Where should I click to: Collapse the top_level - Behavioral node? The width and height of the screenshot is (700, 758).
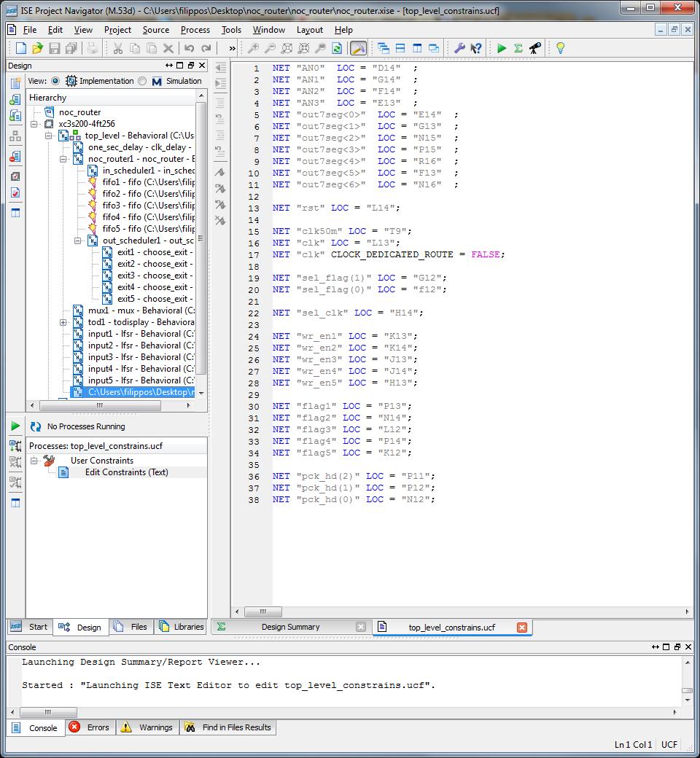click(x=48, y=136)
